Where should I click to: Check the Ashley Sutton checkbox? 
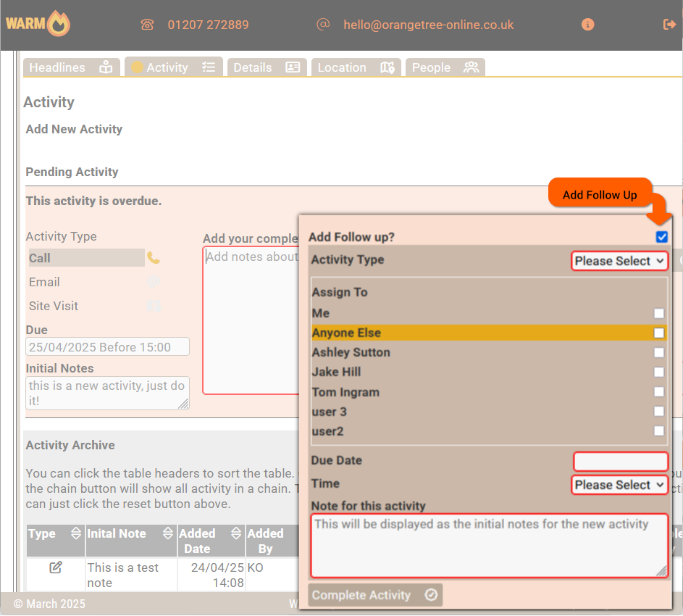[x=658, y=353]
